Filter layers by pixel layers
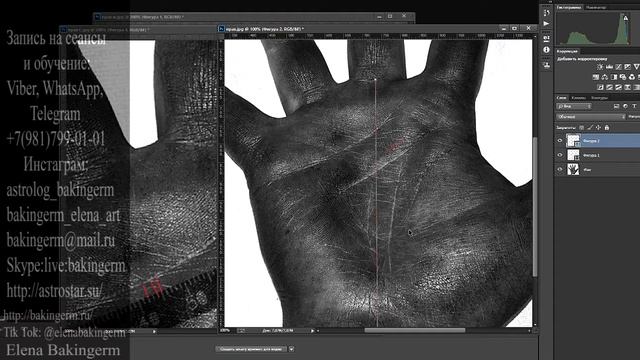This screenshot has width=640, height=360. point(616,106)
